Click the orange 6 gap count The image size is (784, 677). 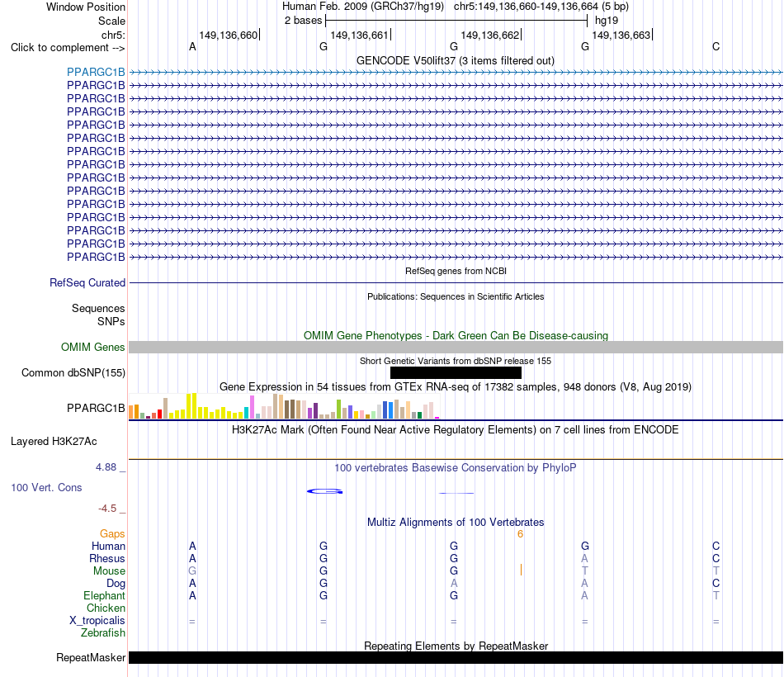tap(520, 534)
